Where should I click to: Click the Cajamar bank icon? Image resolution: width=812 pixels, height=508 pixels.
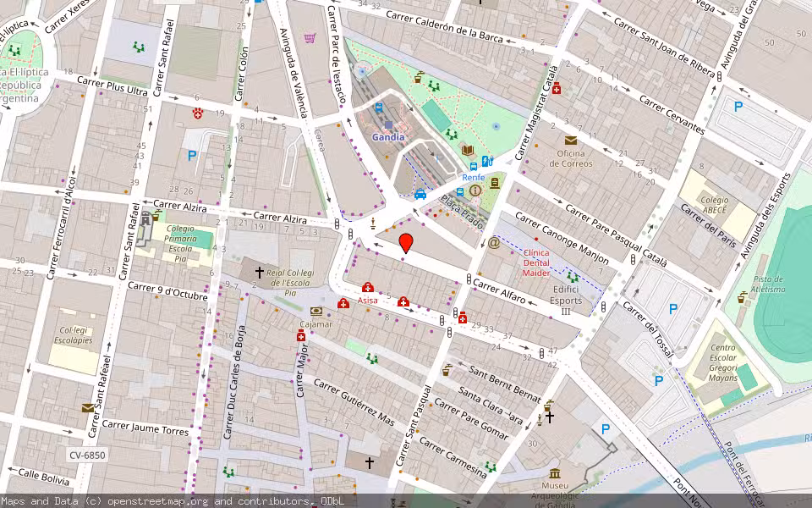[x=315, y=312]
